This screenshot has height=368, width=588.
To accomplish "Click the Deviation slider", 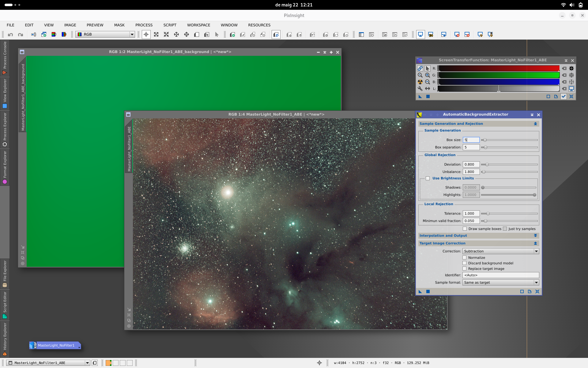I will 509,164.
